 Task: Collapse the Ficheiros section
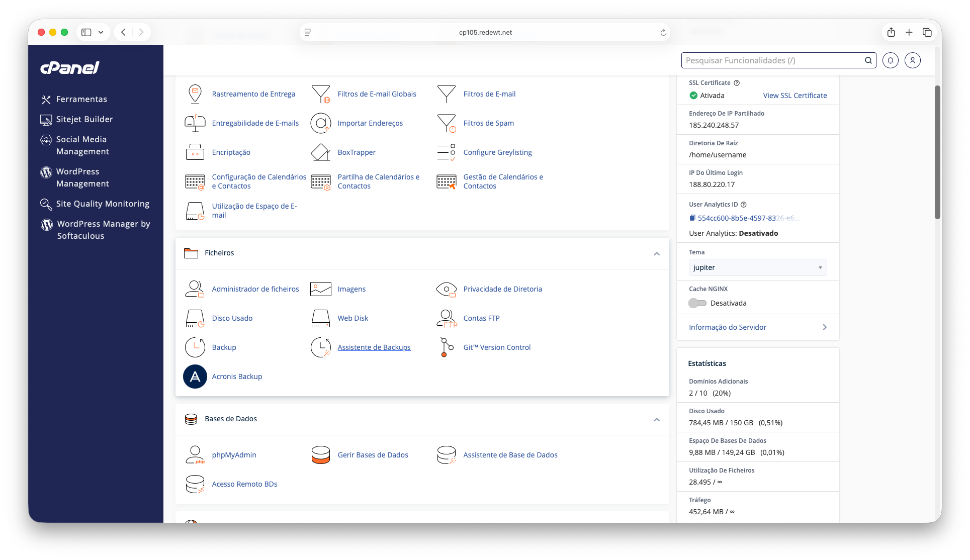point(656,254)
